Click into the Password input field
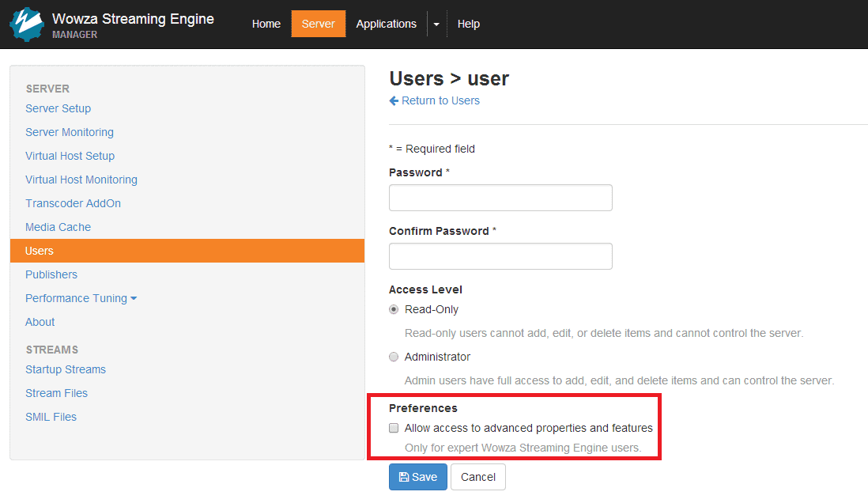The height and width of the screenshot is (503, 868). pyautogui.click(x=500, y=198)
